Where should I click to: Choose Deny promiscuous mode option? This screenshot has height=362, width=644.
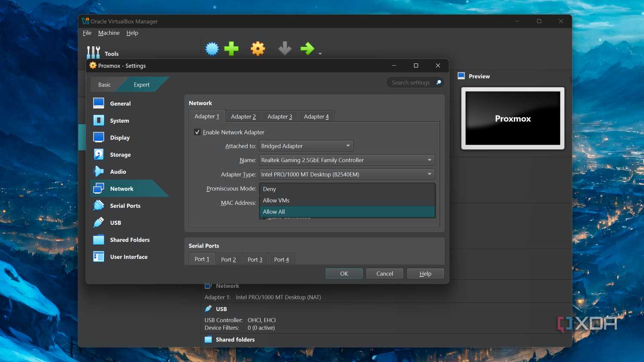point(347,189)
